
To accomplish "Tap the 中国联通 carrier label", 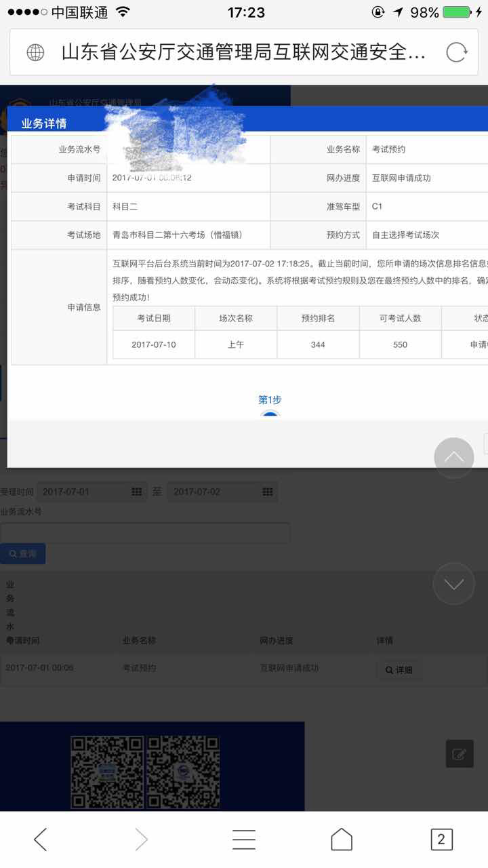I will click(x=80, y=12).
